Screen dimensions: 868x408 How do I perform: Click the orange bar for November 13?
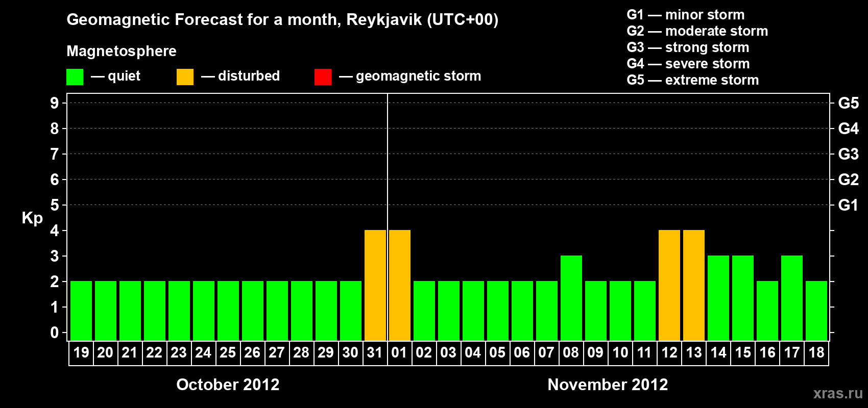coord(694,285)
